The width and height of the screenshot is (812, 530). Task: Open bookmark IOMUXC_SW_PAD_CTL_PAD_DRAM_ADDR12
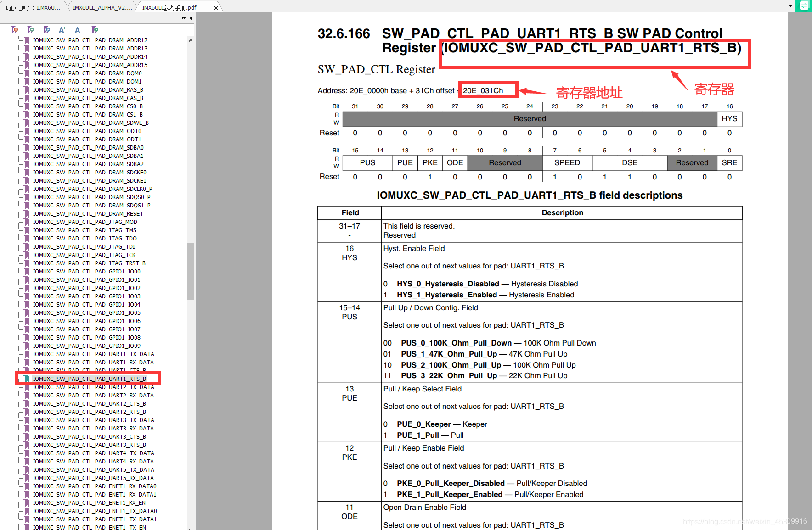point(90,40)
